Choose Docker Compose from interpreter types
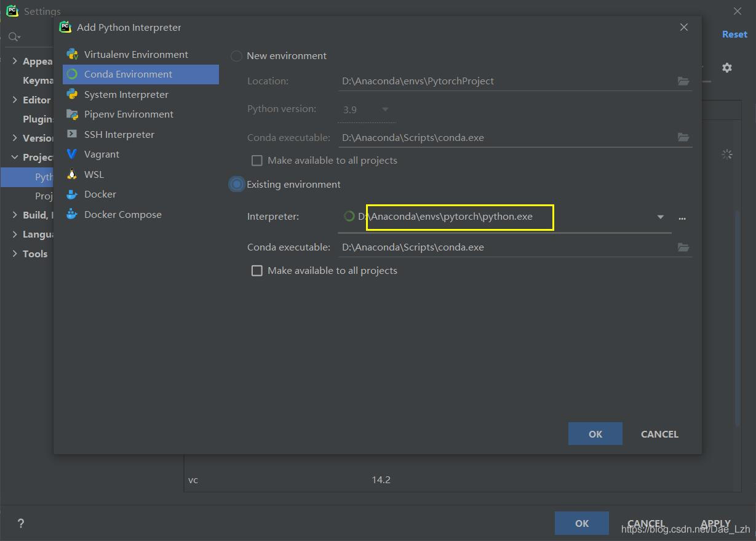This screenshot has width=756, height=541. pos(122,214)
